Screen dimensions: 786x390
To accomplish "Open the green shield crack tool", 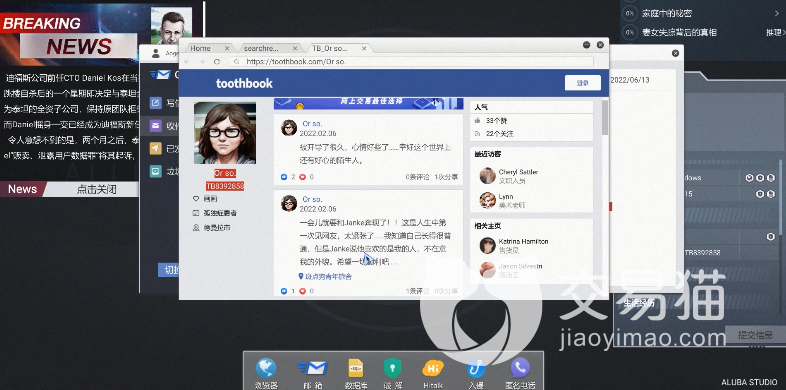I will click(392, 368).
